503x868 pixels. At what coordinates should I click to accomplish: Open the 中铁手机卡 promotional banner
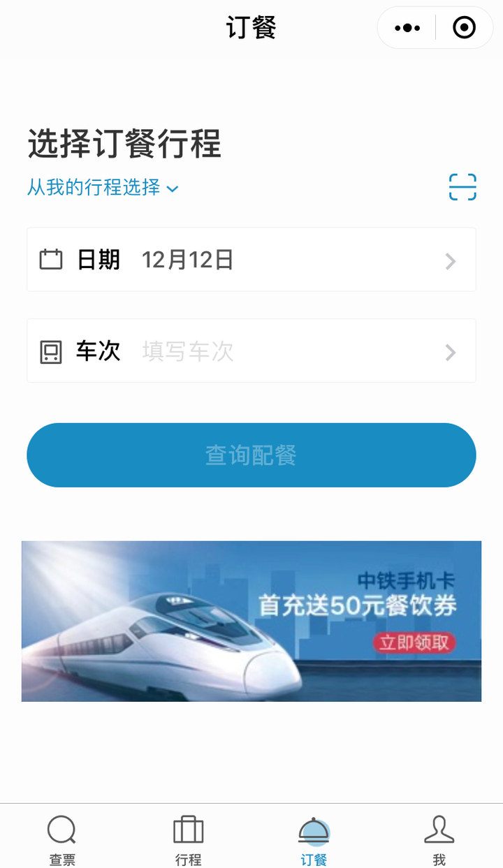tap(251, 621)
